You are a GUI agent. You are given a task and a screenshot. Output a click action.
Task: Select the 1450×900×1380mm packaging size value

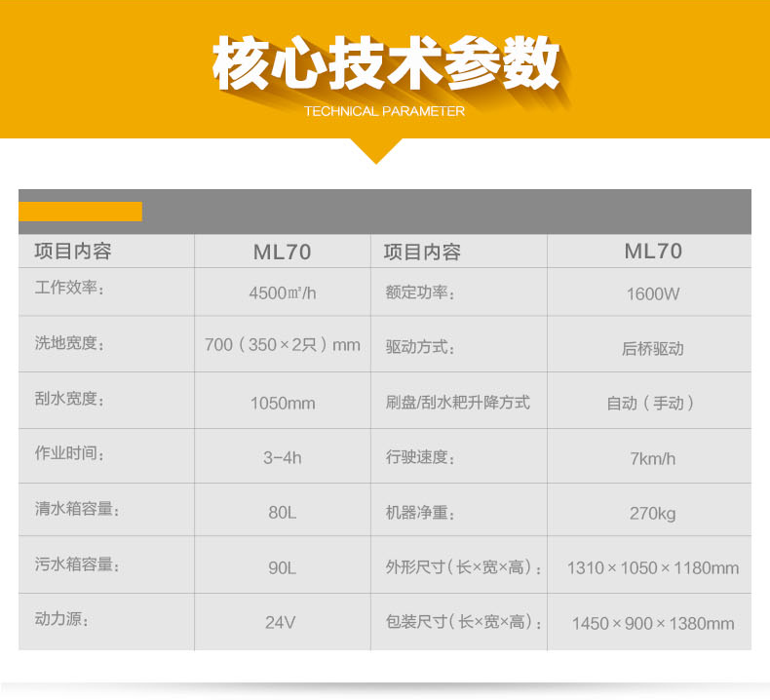click(x=652, y=623)
